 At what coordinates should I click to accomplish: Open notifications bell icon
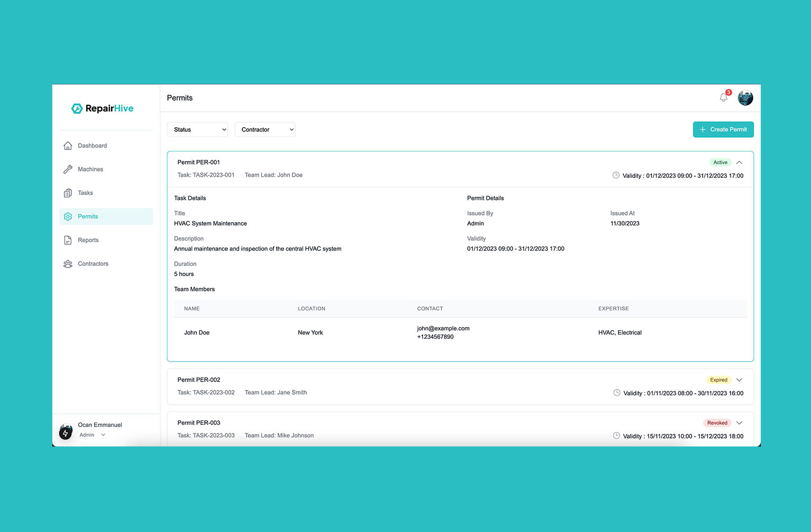point(723,98)
